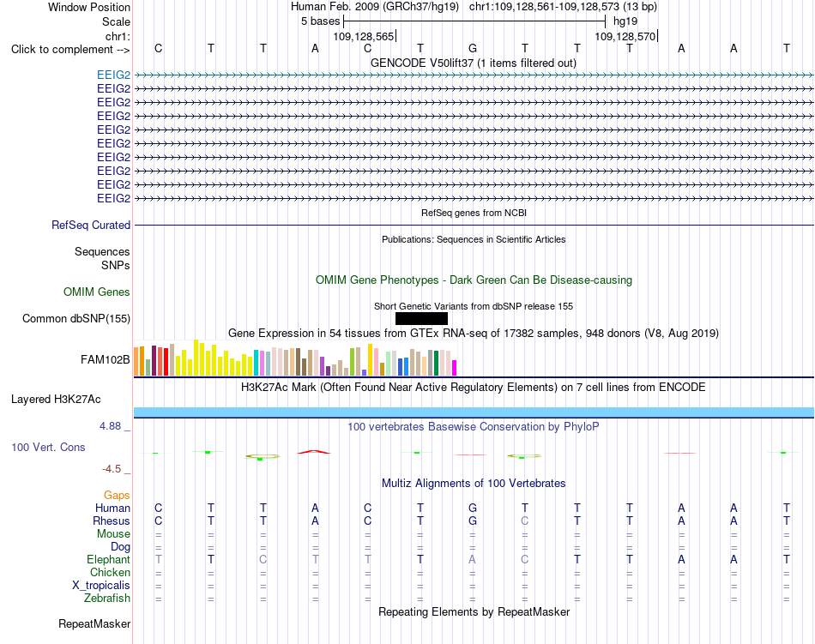Click the G base in the top sequence row

tap(473, 48)
